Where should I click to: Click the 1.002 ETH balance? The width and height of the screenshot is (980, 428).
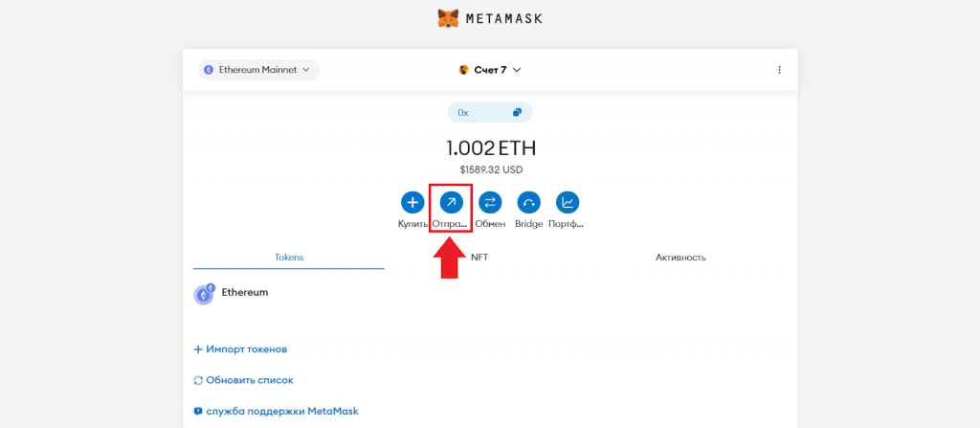click(491, 148)
